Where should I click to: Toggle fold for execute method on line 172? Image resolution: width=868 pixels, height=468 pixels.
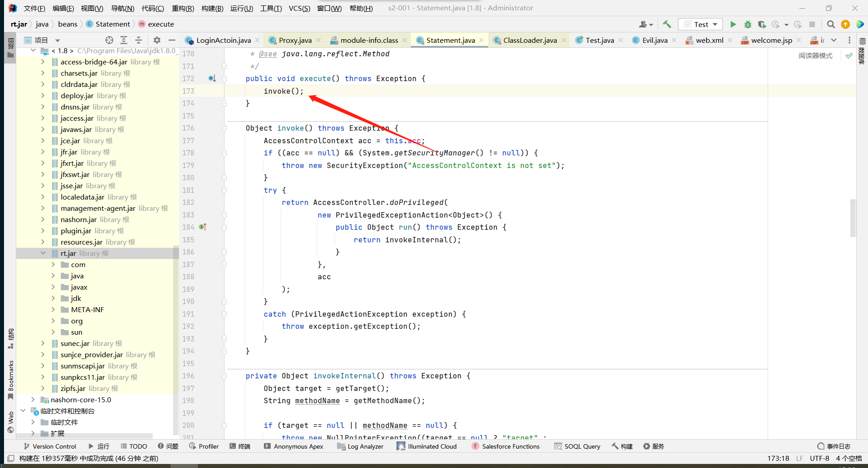pyautogui.click(x=224, y=78)
